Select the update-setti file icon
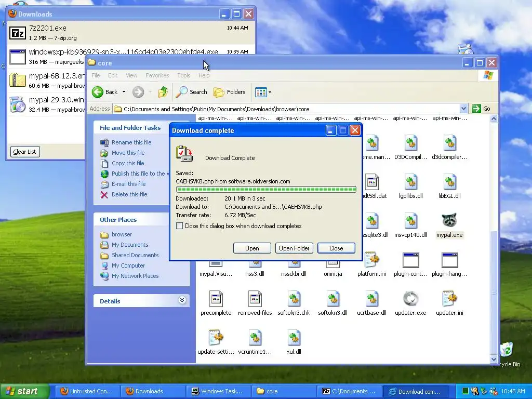The height and width of the screenshot is (399, 532). (216, 338)
